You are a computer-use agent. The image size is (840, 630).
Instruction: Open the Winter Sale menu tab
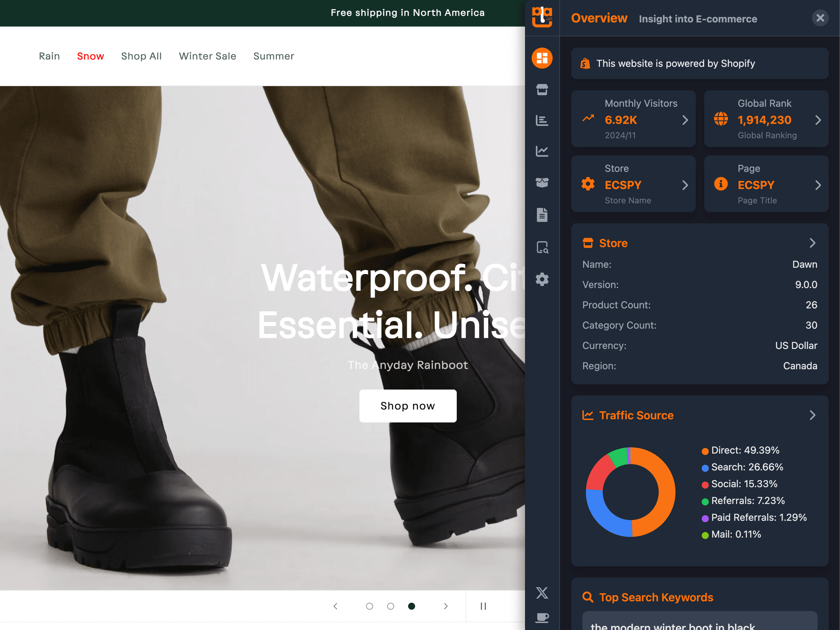click(x=208, y=56)
